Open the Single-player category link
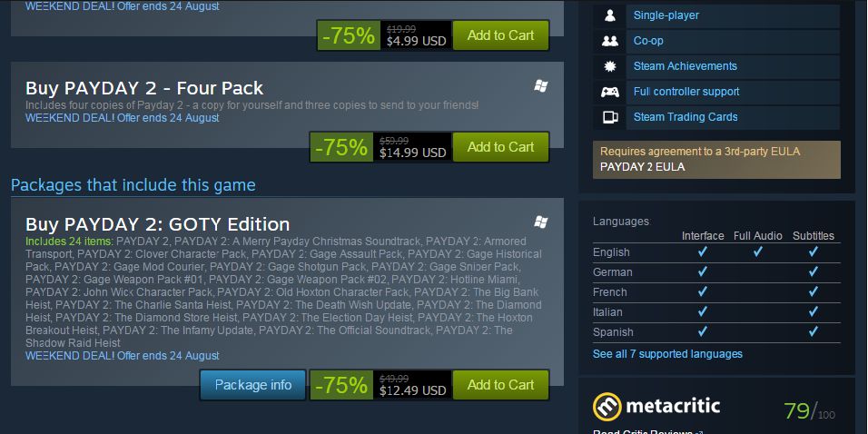Screen dimensions: 868x434 666,15
